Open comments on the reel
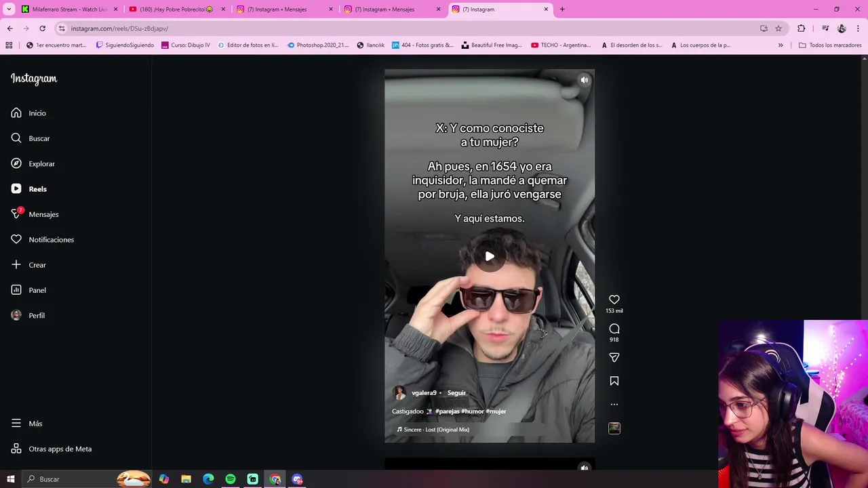Viewport: 868px width, 488px height. click(x=614, y=329)
